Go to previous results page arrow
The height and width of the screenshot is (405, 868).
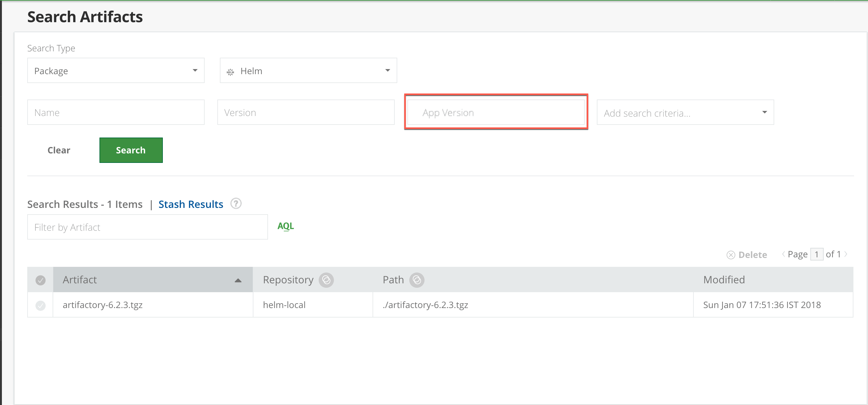[x=783, y=254]
